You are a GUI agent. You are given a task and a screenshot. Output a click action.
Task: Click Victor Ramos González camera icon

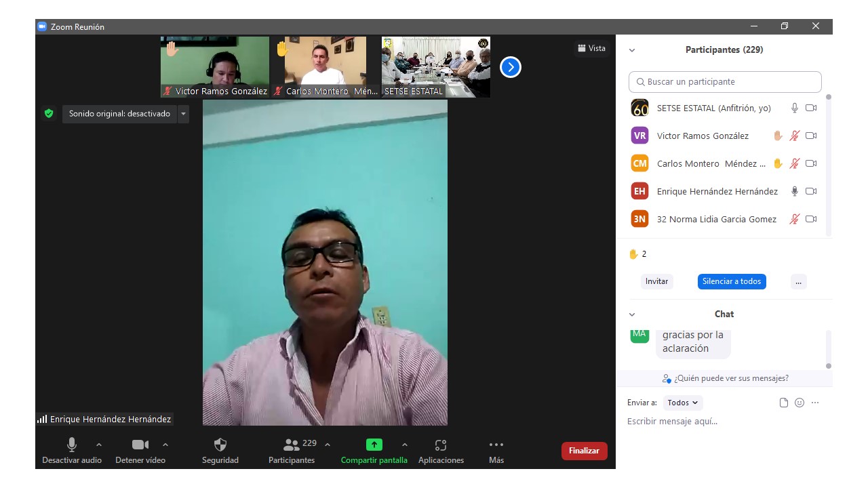(811, 136)
